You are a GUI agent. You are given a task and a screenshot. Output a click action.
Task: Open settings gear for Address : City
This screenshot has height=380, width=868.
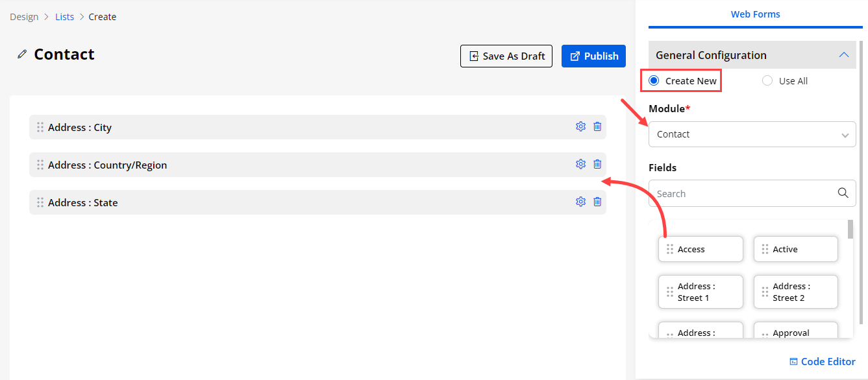tap(580, 127)
